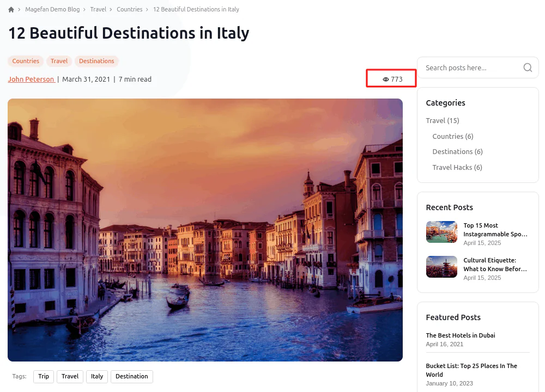The width and height of the screenshot is (545, 392).
Task: Click the March 31, 2021 date text
Action: [x=86, y=79]
